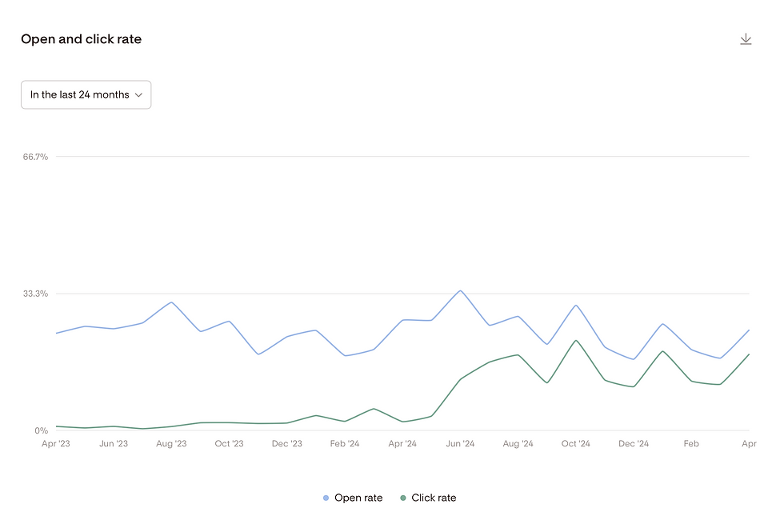Click the dropdown chevron next to date filter
The image size is (784, 532).
[x=140, y=94]
